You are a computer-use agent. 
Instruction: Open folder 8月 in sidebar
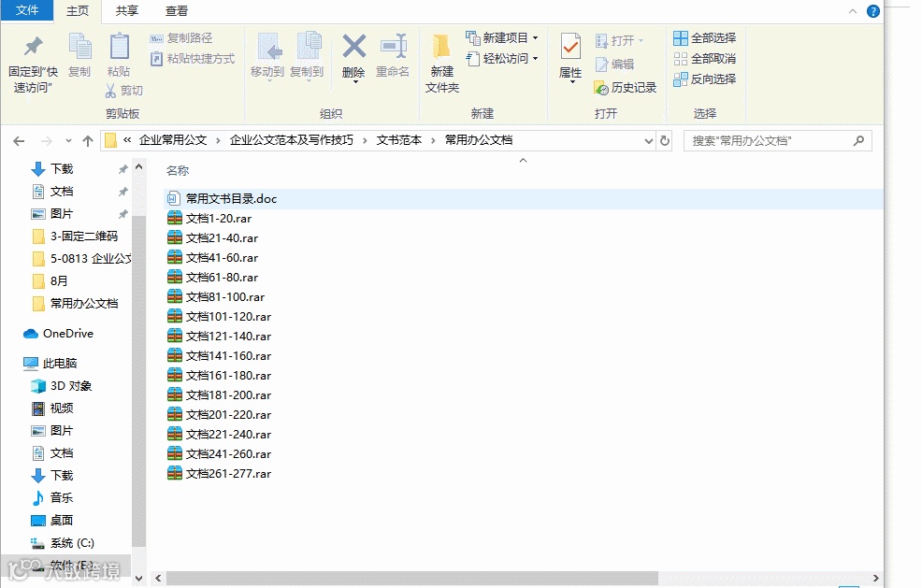coord(59,281)
